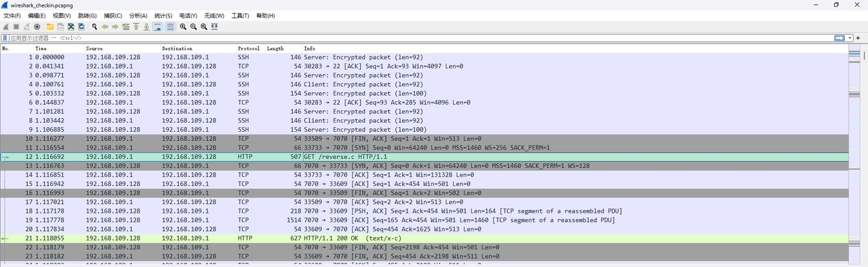
Task: Open the 跳转(G) menu
Action: coord(87,15)
